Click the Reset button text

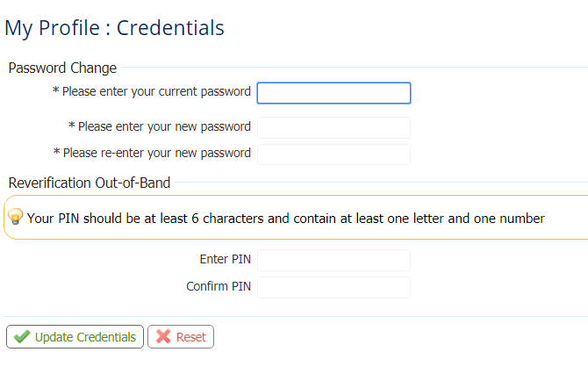191,337
